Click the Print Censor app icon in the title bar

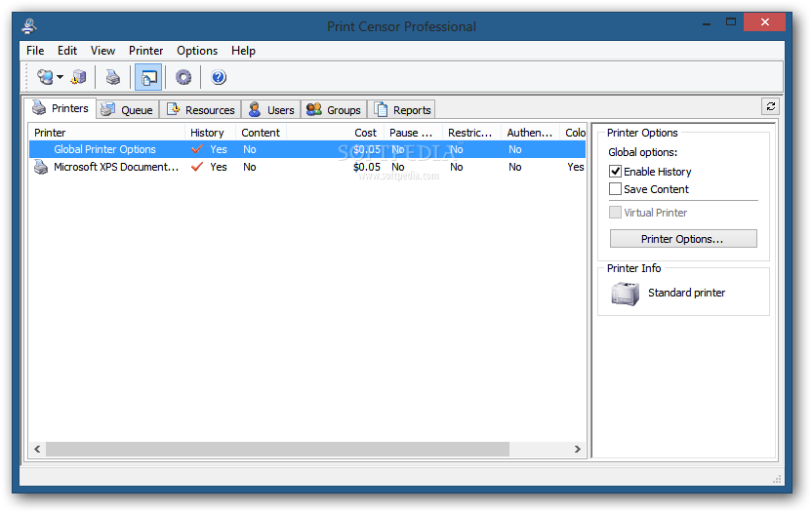coord(29,26)
